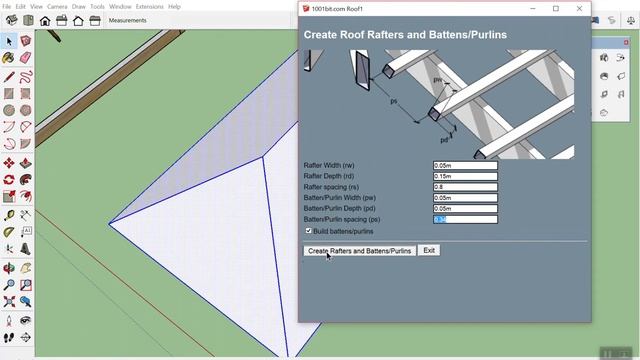Screen dimensions: 640x360
Task: Open the Window menu
Action: [x=120, y=7]
